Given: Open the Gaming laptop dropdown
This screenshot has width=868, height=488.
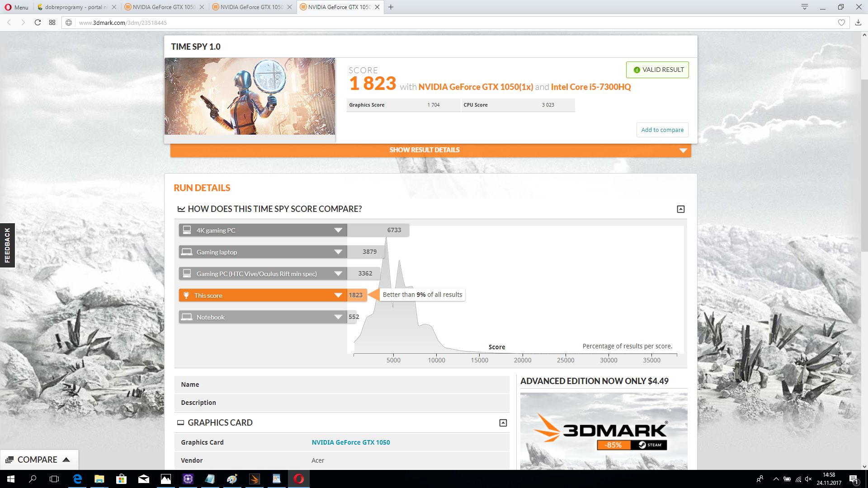Looking at the screenshot, I should tap(338, 252).
